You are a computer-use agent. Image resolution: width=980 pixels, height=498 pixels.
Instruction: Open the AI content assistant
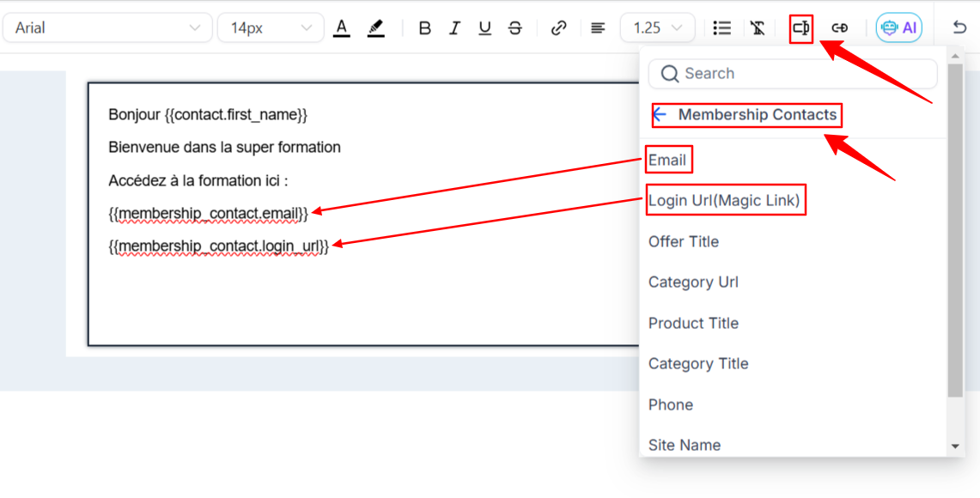coord(898,28)
